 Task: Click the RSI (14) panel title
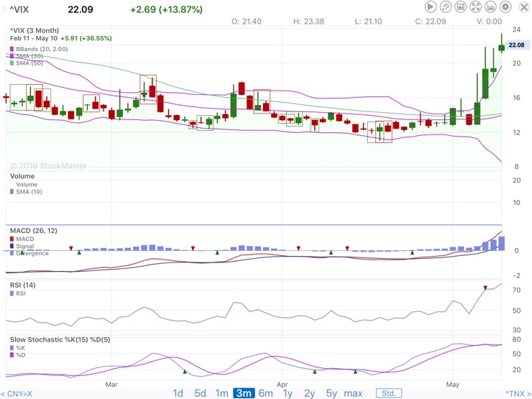point(23,285)
